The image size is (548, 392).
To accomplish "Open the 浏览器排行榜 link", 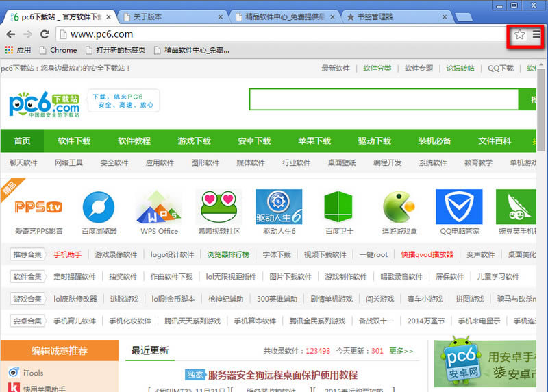I will 229,254.
